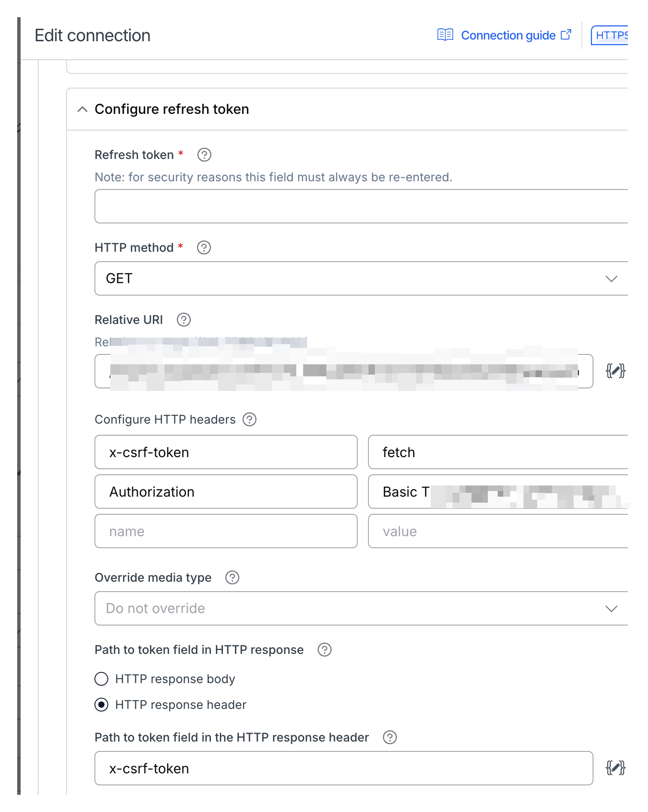648x812 pixels.
Task: Click the fetch header value field
Action: point(498,452)
